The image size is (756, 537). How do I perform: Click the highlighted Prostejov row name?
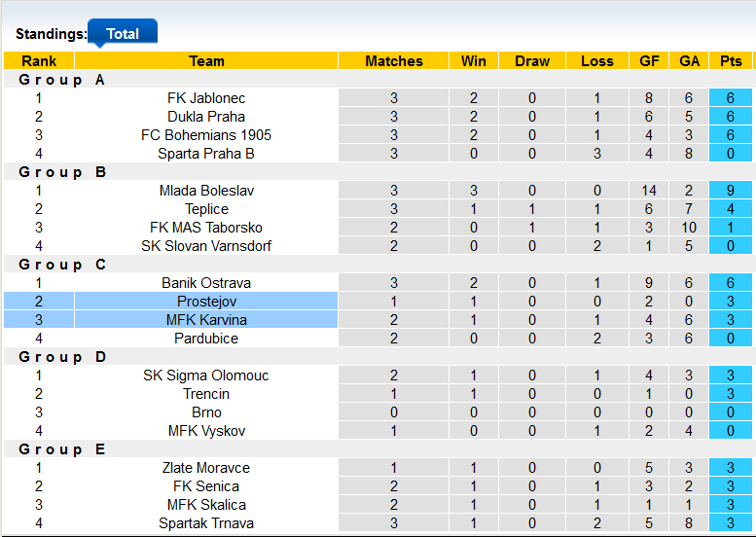[x=206, y=302]
